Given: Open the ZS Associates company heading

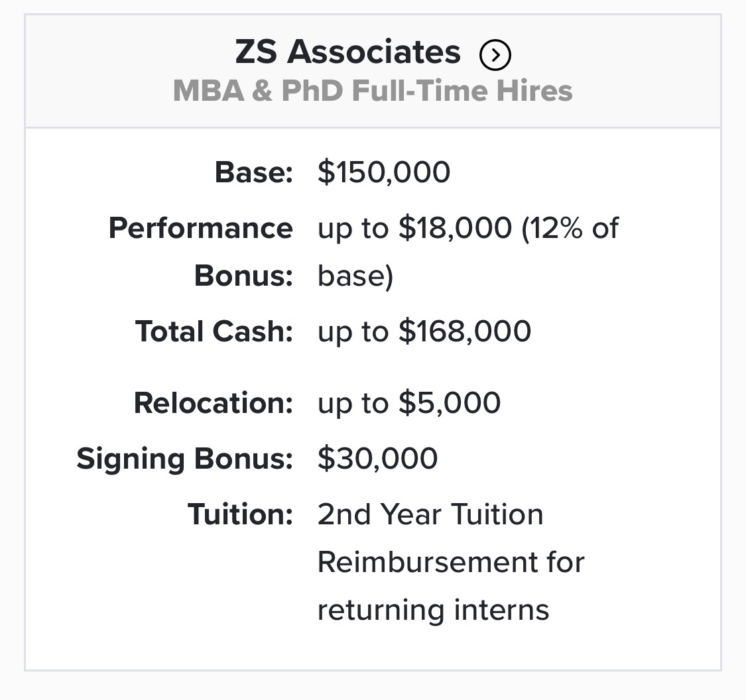Looking at the screenshot, I should tap(347, 52).
